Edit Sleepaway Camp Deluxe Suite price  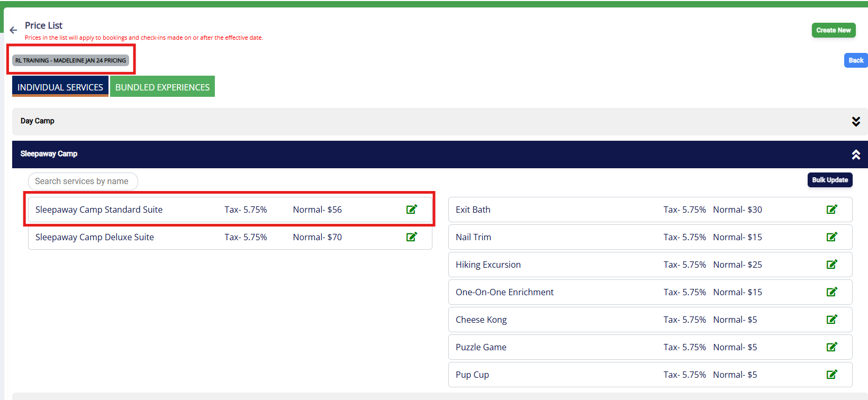[412, 237]
